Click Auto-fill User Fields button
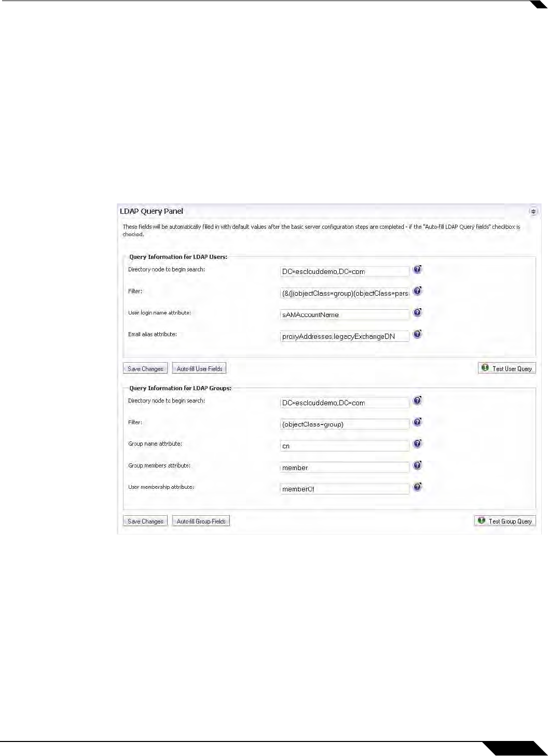Viewport: 548px width, 756px height. pyautogui.click(x=199, y=369)
